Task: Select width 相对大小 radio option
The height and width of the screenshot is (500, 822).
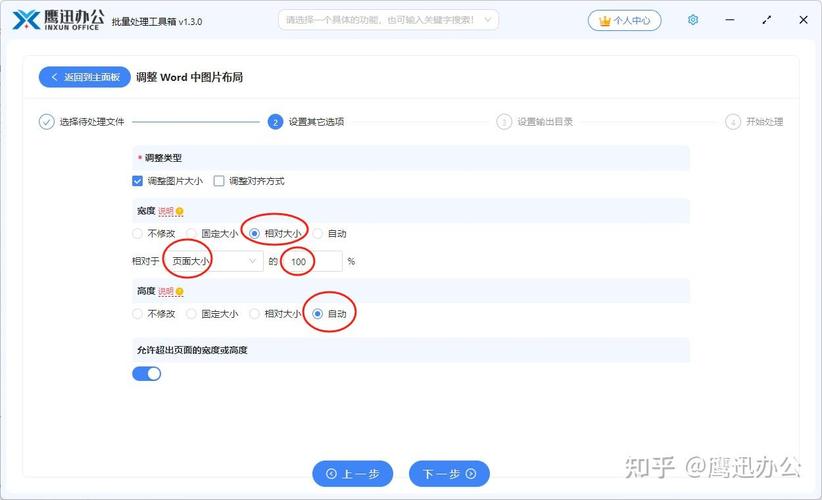Action: 254,233
